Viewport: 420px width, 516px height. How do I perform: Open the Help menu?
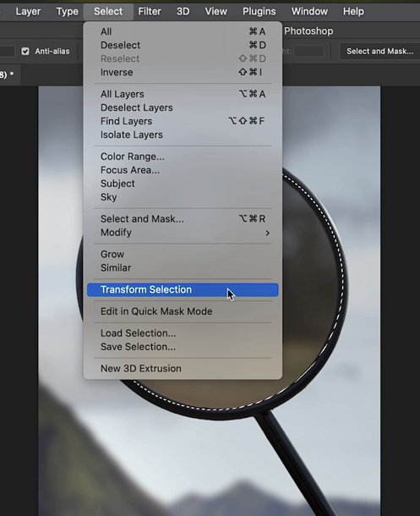pos(353,12)
